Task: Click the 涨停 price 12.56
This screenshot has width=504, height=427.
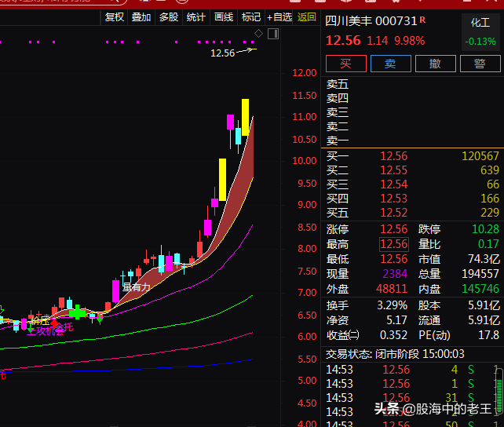Action: click(394, 229)
